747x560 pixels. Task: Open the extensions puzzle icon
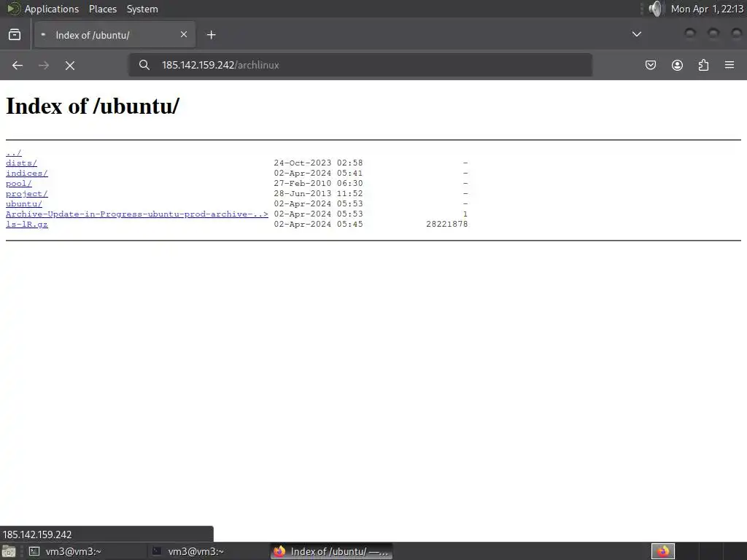coord(703,65)
